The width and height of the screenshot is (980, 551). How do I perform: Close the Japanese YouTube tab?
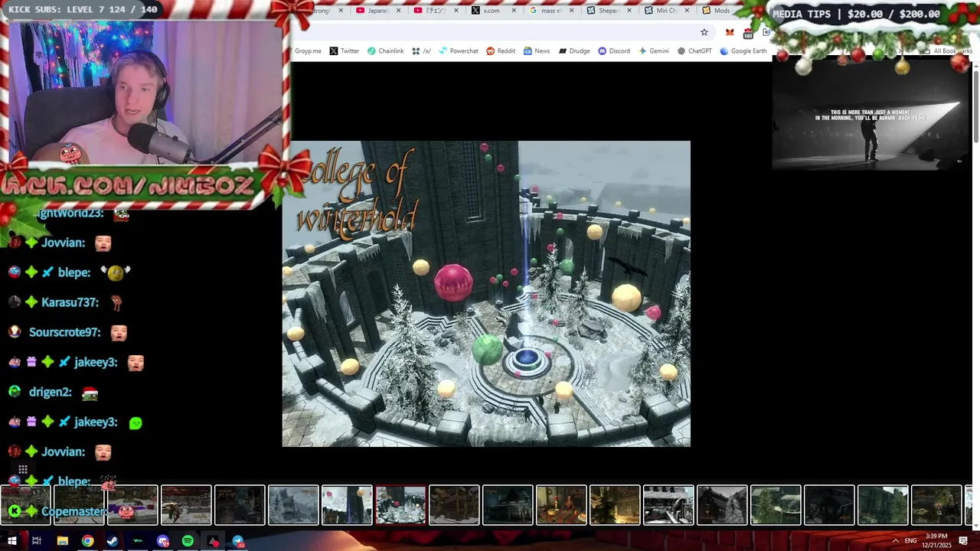tap(398, 11)
